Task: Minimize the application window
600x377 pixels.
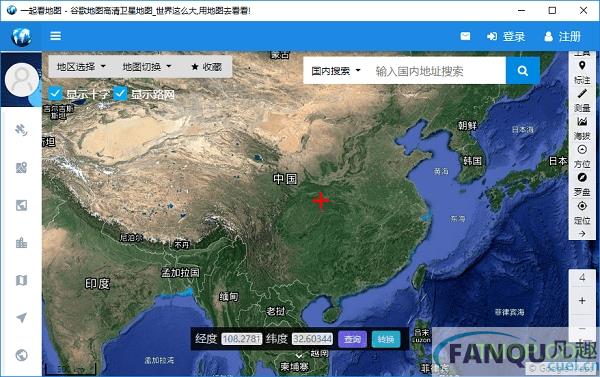Action: pos(521,10)
